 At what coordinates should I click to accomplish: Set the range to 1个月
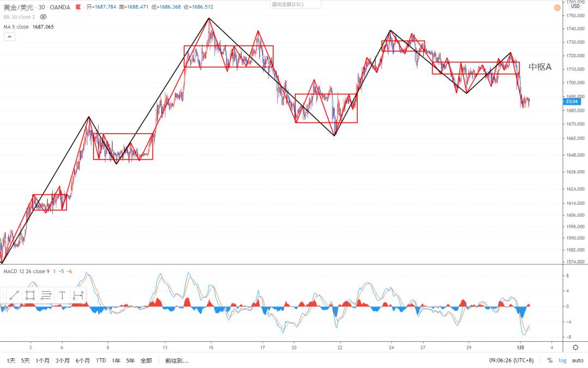(x=42, y=360)
